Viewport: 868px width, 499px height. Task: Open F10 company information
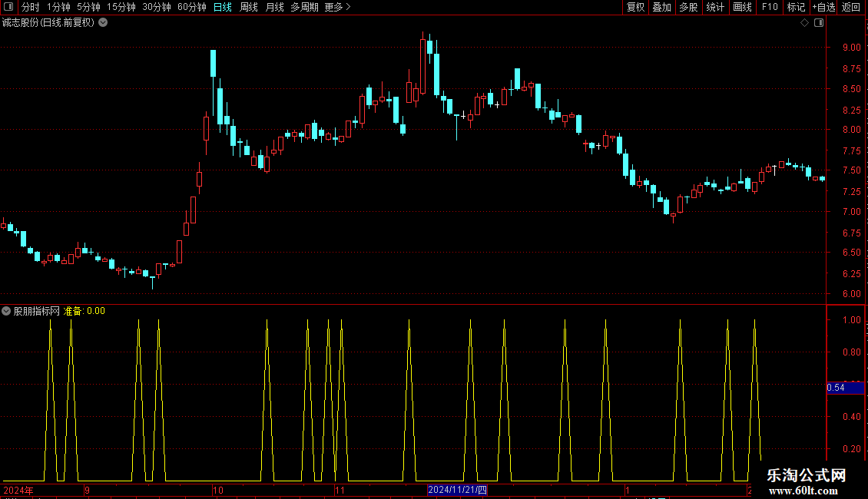(770, 7)
